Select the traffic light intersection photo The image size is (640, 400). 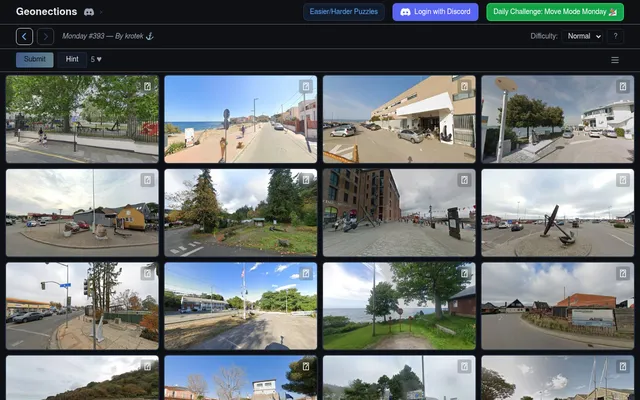pyautogui.click(x=82, y=306)
